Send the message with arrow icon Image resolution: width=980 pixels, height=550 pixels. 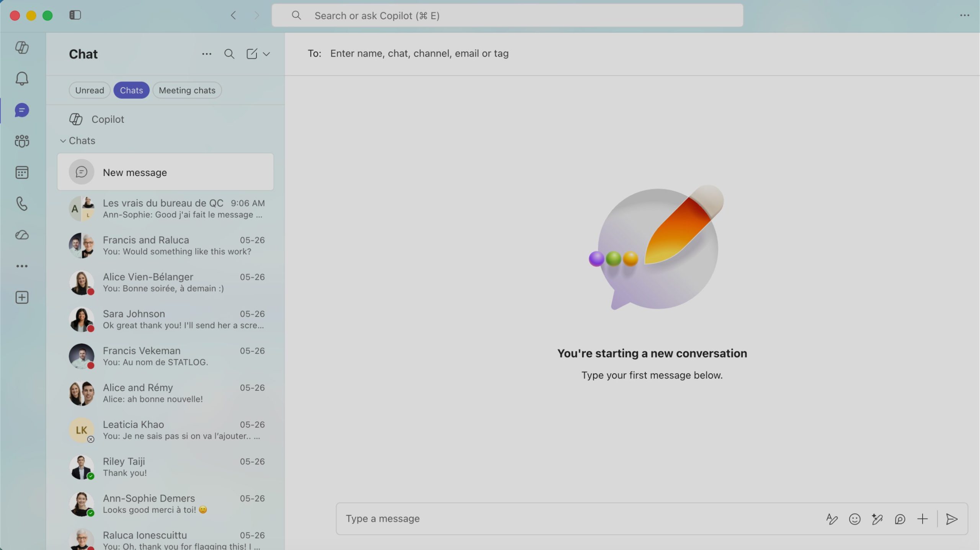pyautogui.click(x=952, y=519)
